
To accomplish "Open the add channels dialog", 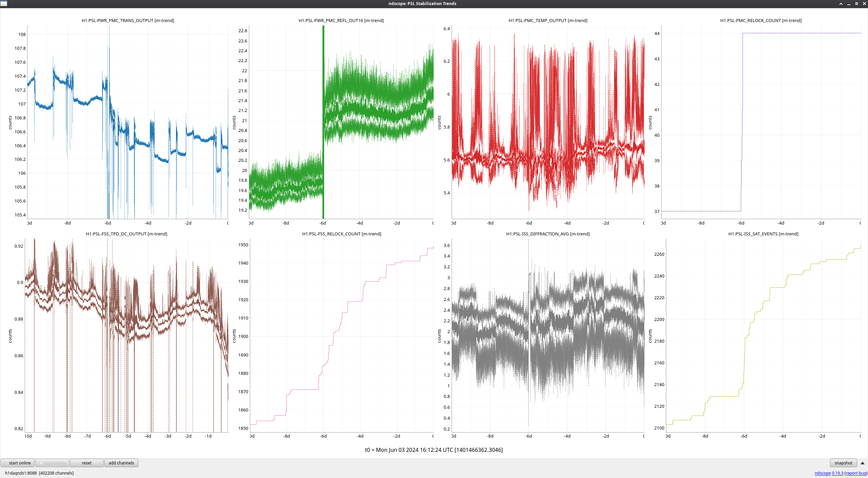I will tap(121, 463).
